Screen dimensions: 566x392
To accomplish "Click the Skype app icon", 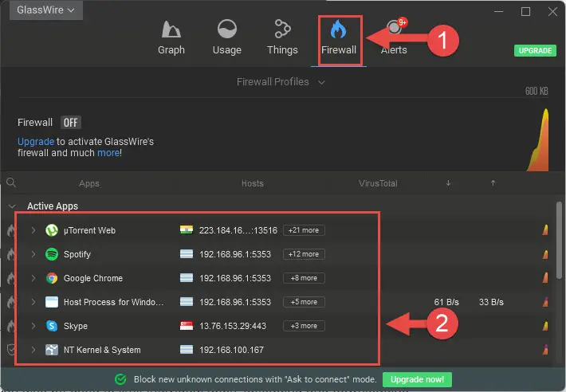I will pos(52,326).
